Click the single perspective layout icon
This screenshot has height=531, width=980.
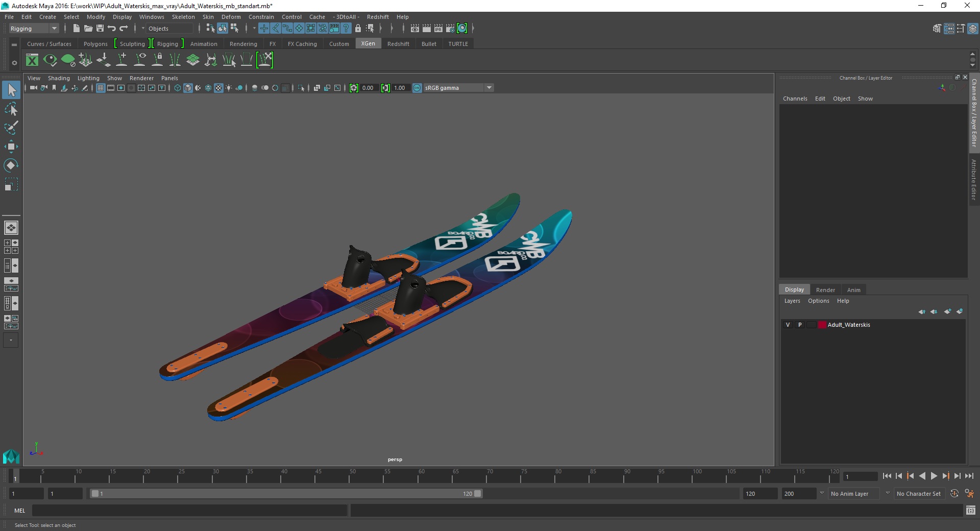click(11, 228)
